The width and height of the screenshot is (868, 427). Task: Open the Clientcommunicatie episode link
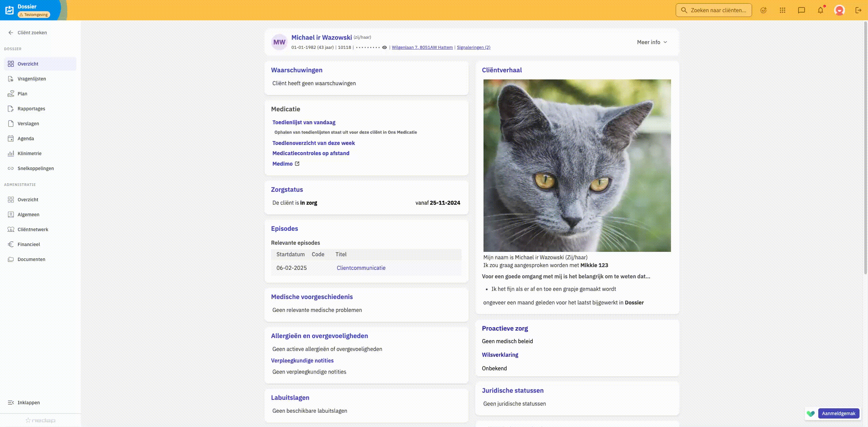point(361,268)
